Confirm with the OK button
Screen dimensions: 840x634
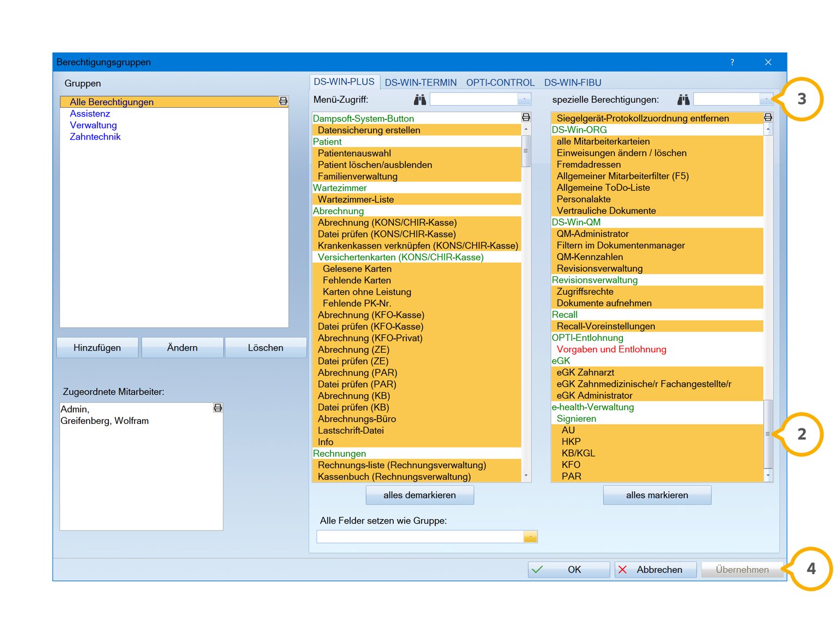[x=569, y=569]
